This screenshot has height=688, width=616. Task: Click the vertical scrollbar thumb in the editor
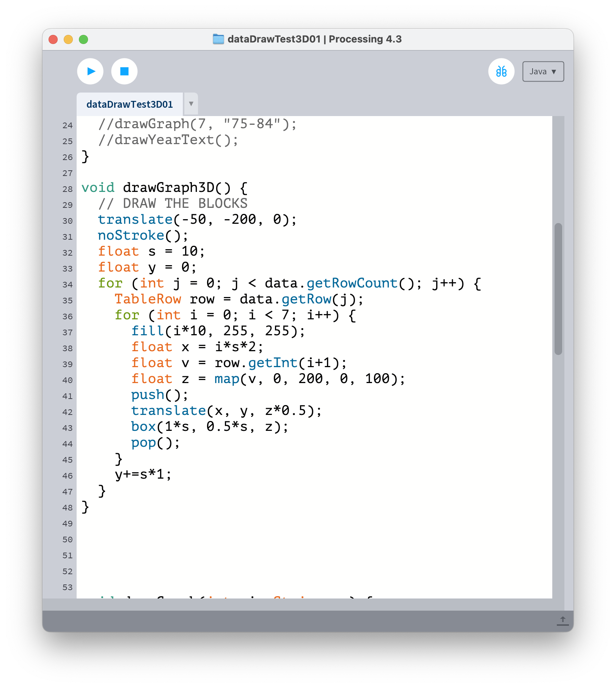tap(558, 288)
